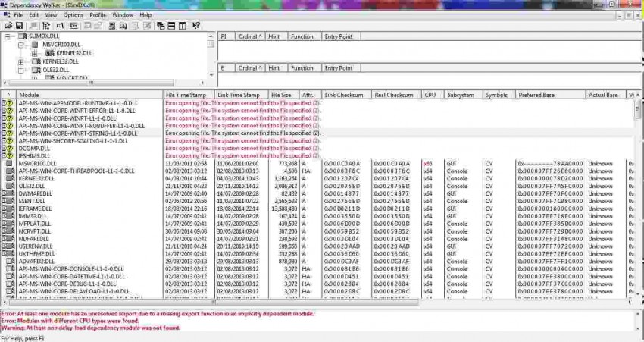Click the Cascade windows toolbar icon
This screenshot has width=644, height=342.
(x=160, y=25)
